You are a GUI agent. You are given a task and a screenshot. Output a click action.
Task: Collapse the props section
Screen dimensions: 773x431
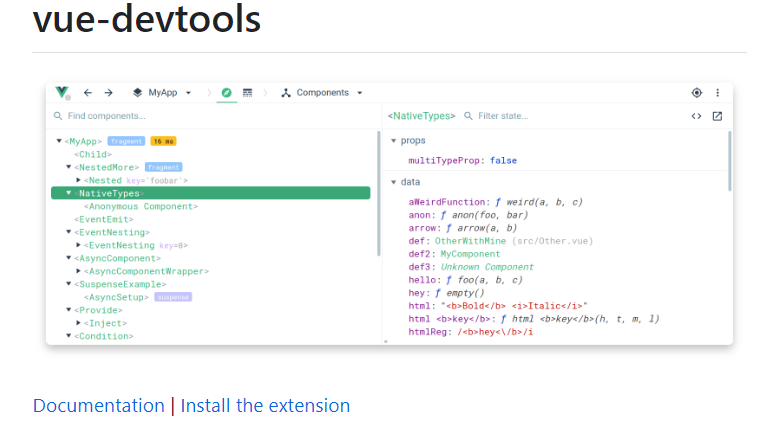393,141
